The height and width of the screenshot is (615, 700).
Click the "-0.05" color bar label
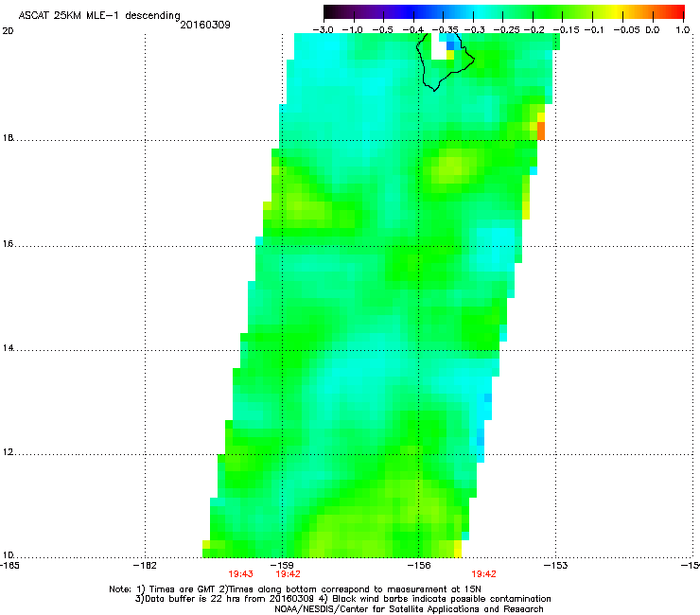626,30
